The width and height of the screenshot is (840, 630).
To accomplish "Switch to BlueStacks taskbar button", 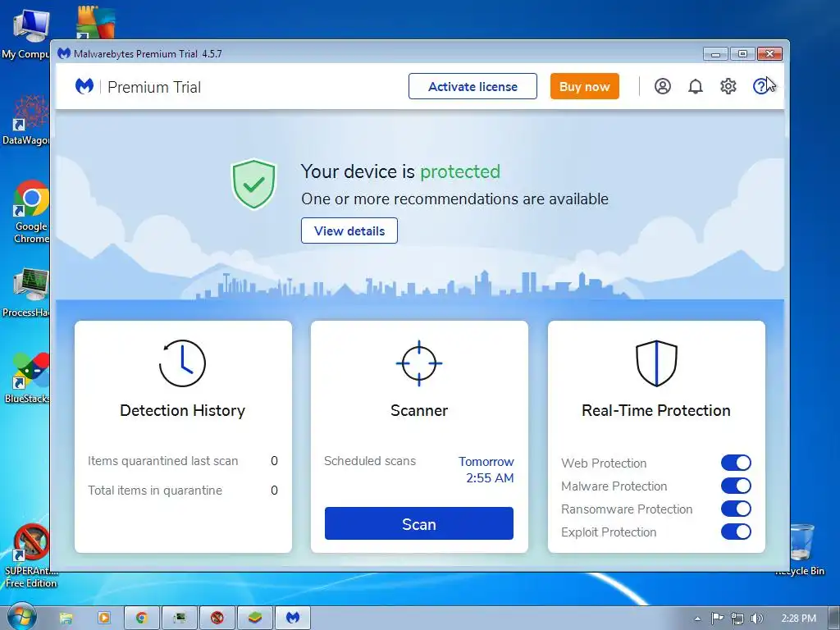I will [x=254, y=619].
